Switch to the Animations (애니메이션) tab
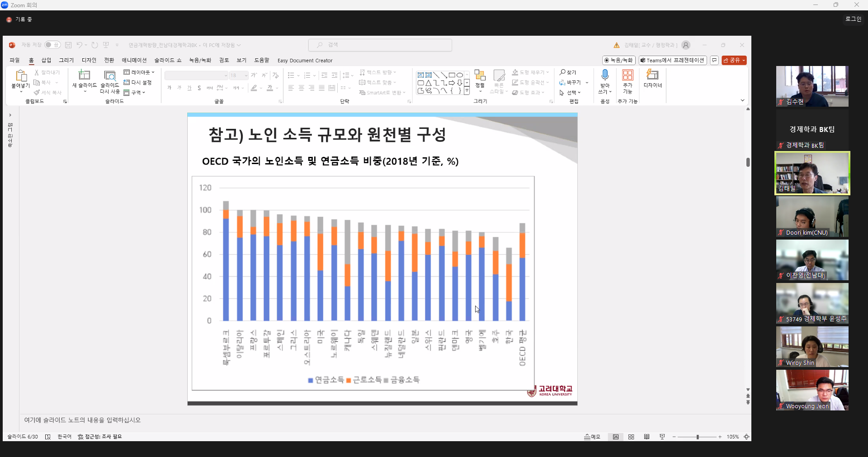Viewport: 868px width, 457px height. click(x=134, y=60)
